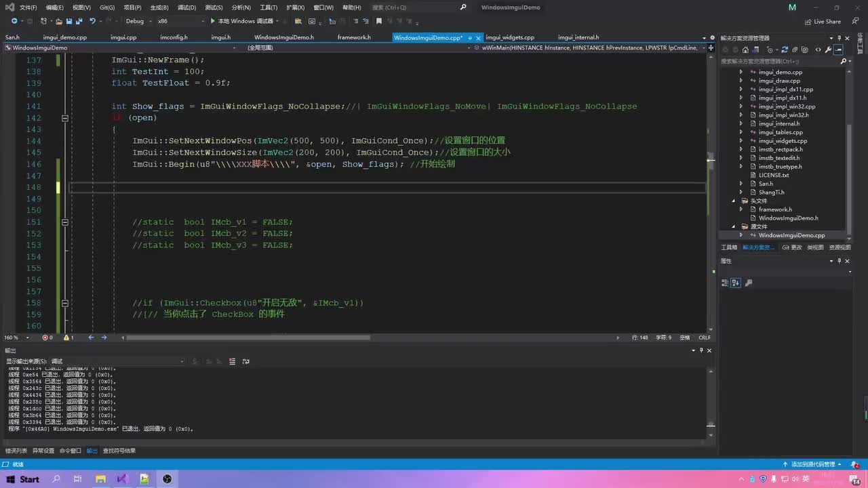The height and width of the screenshot is (488, 868).
Task: Toggle alphabetical sort in 属性 panel
Action: [736, 283]
